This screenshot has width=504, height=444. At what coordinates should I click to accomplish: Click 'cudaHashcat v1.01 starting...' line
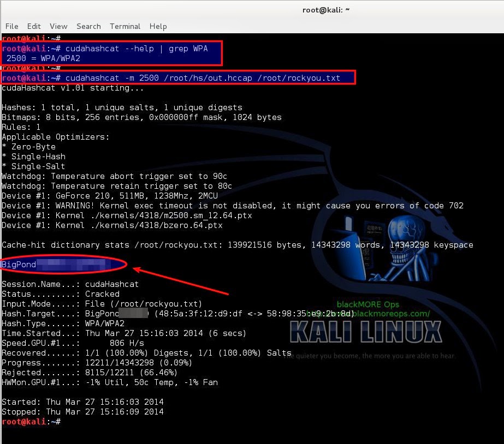click(x=73, y=88)
